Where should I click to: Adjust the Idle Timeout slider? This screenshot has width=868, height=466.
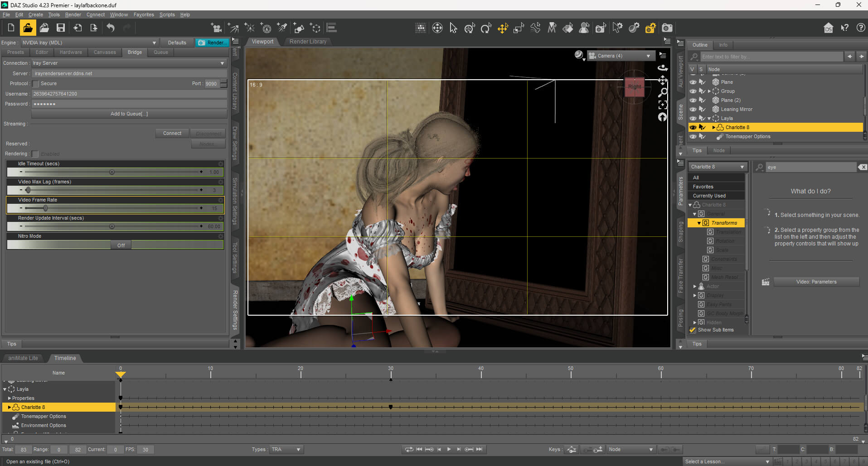point(112,172)
